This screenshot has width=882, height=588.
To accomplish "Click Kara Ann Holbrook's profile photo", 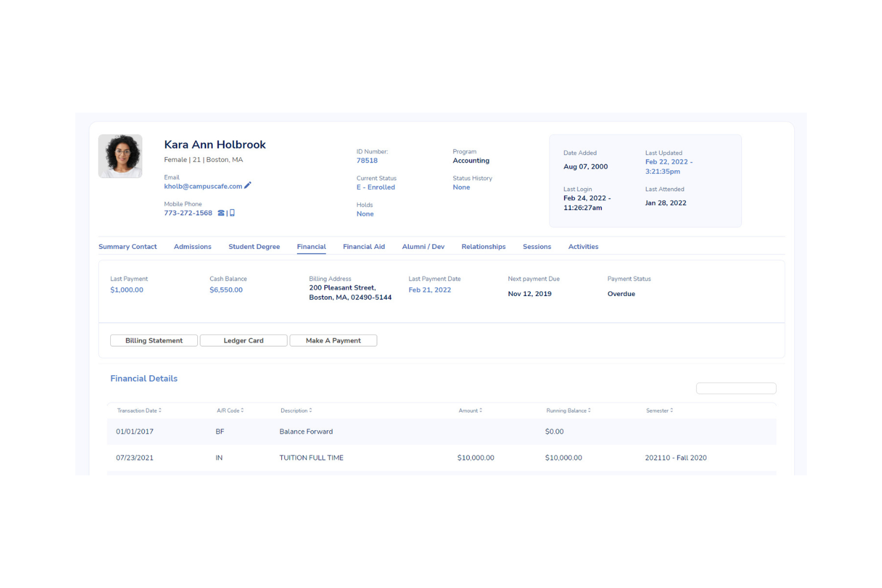I will (x=120, y=156).
